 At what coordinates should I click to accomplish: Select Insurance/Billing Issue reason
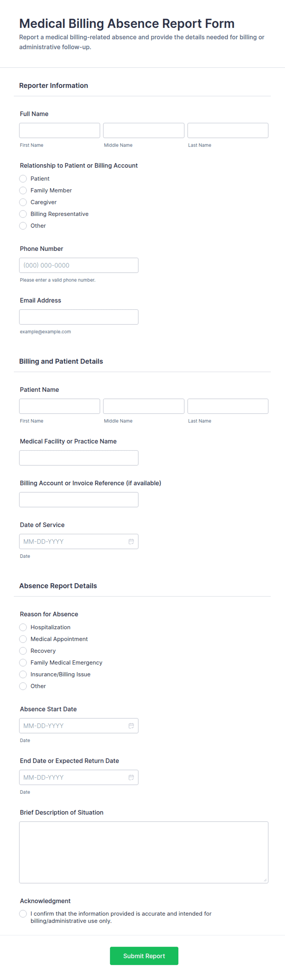click(23, 675)
